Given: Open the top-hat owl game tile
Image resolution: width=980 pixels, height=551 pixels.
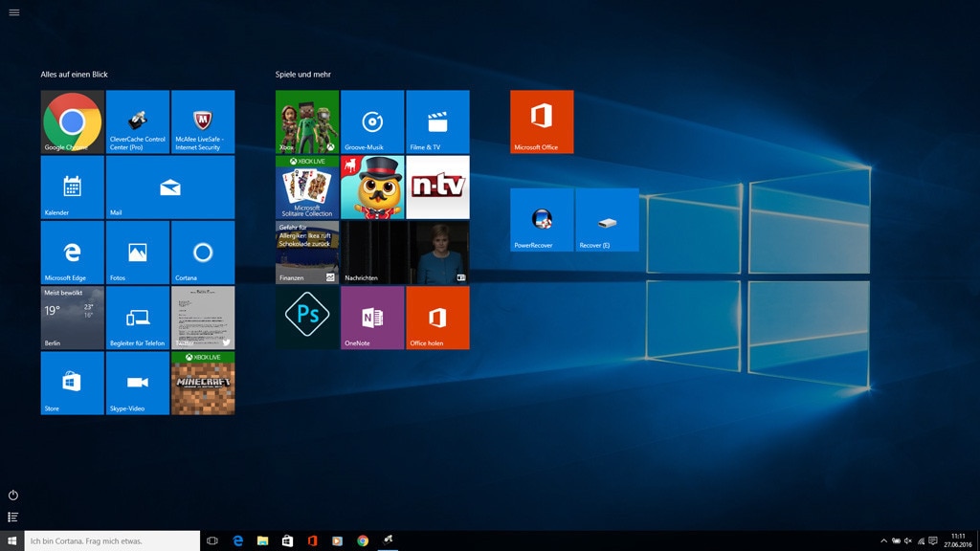Looking at the screenshot, I should click(372, 187).
